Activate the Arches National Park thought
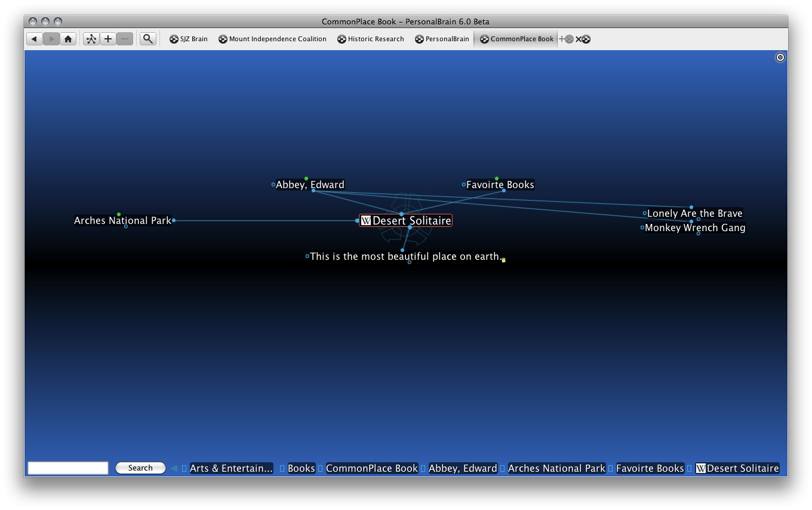The width and height of the screenshot is (812, 510). pyautogui.click(x=122, y=220)
